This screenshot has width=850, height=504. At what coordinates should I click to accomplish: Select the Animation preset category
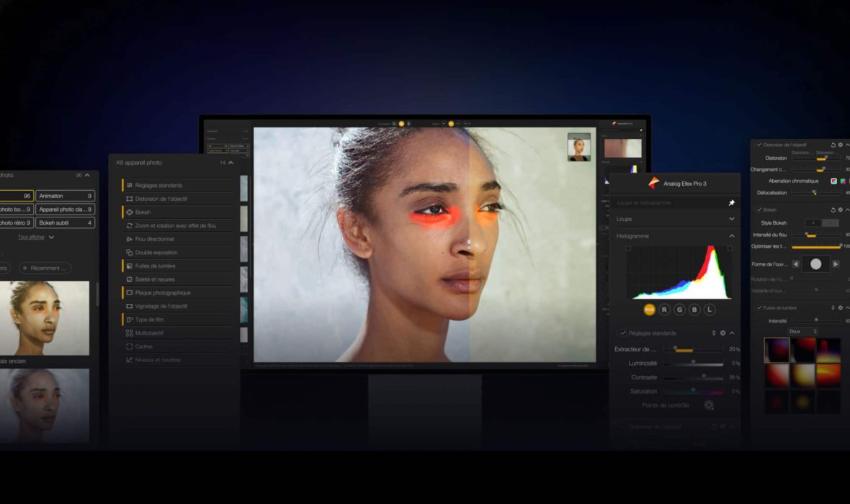pos(65,196)
